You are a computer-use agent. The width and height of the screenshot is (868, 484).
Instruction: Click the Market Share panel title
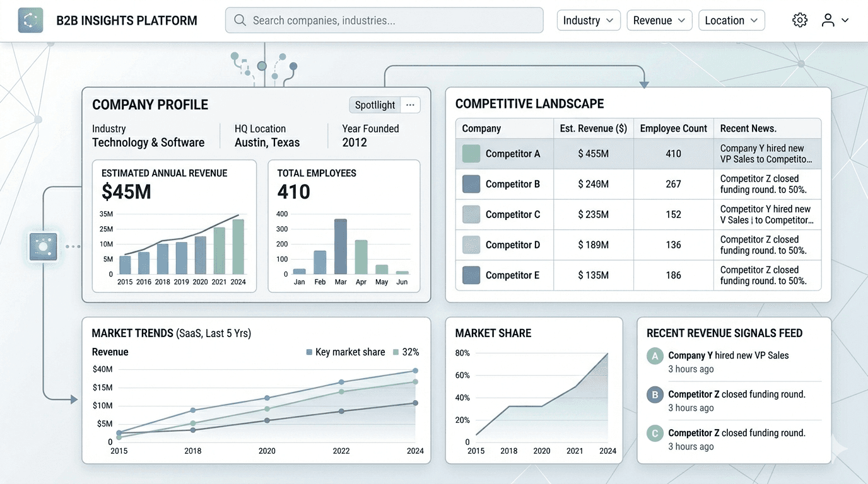(493, 333)
